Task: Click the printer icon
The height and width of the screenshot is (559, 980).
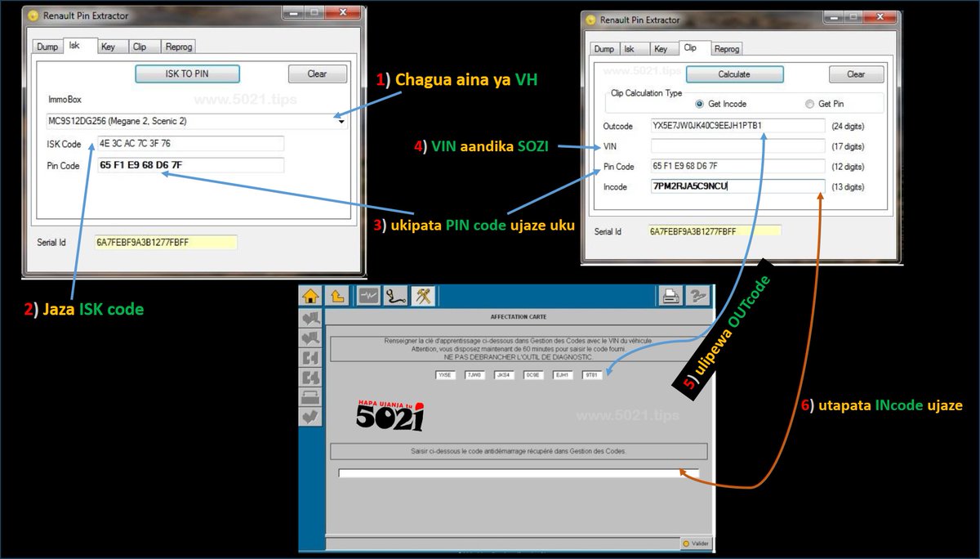Action: tap(670, 296)
